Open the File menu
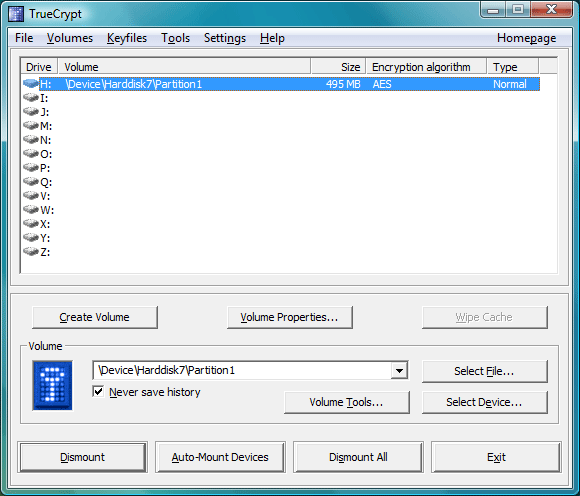580x496 pixels. (x=24, y=38)
